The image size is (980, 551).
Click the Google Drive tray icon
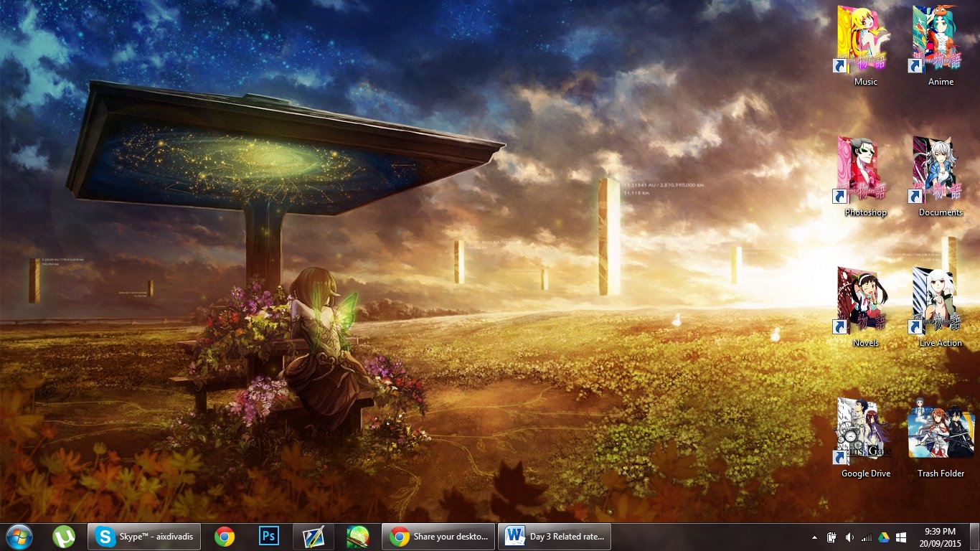pos(884,537)
